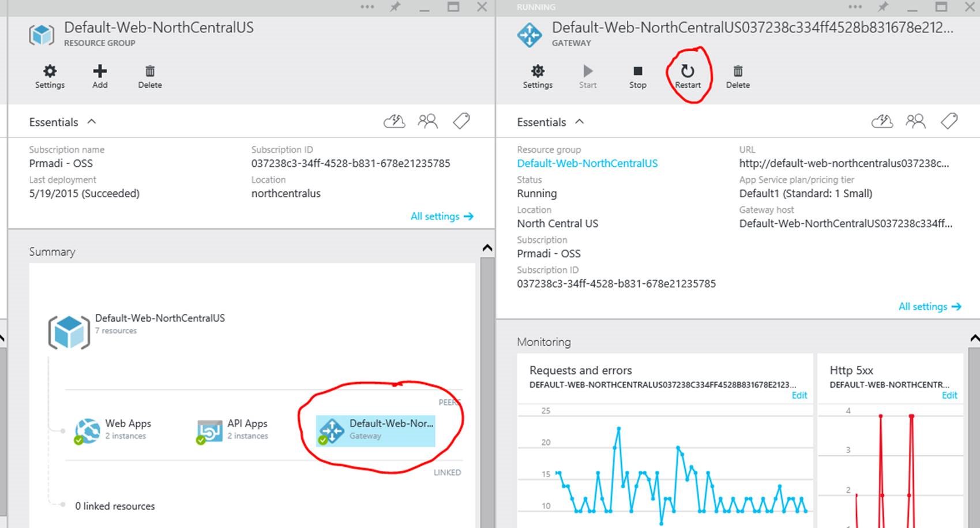Open quick start cloud icon in gateway Essentials
The width and height of the screenshot is (980, 528).
(x=883, y=121)
